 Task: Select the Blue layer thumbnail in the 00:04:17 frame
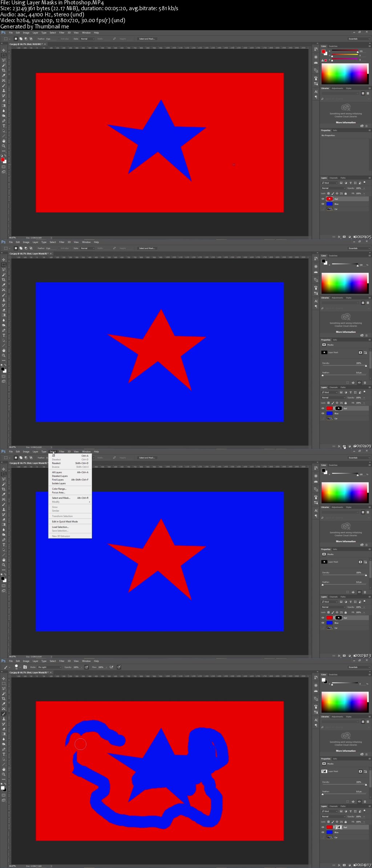(x=329, y=832)
